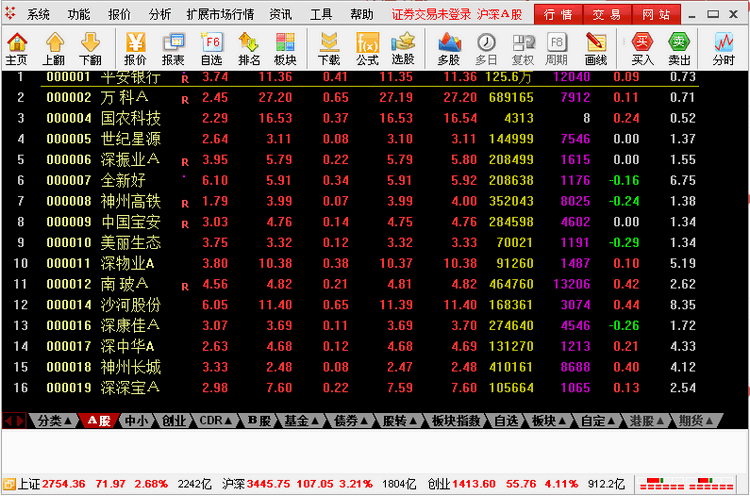Click the 复权 adjustment icon
This screenshot has width=750, height=496.
point(523,48)
